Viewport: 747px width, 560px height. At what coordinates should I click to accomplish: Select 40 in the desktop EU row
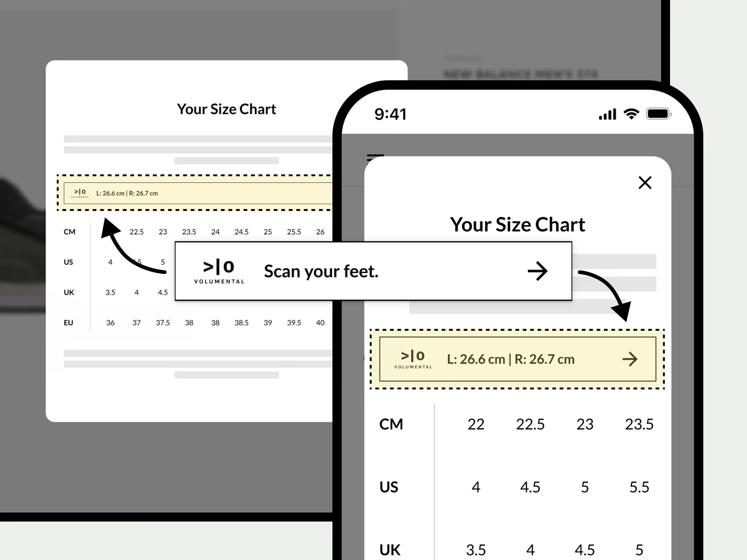point(320,323)
